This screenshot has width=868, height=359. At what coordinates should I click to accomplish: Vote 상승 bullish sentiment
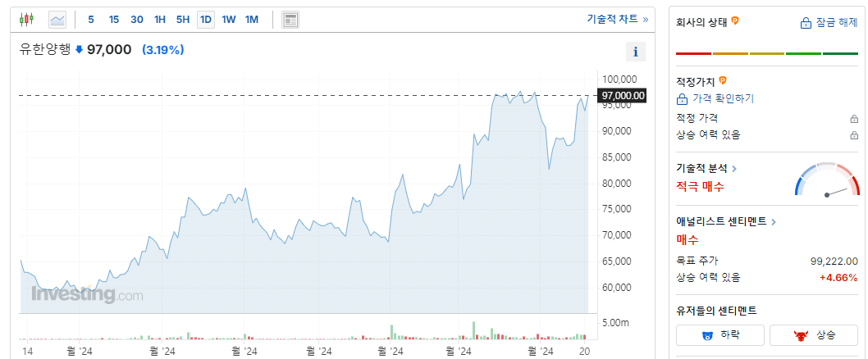point(814,335)
